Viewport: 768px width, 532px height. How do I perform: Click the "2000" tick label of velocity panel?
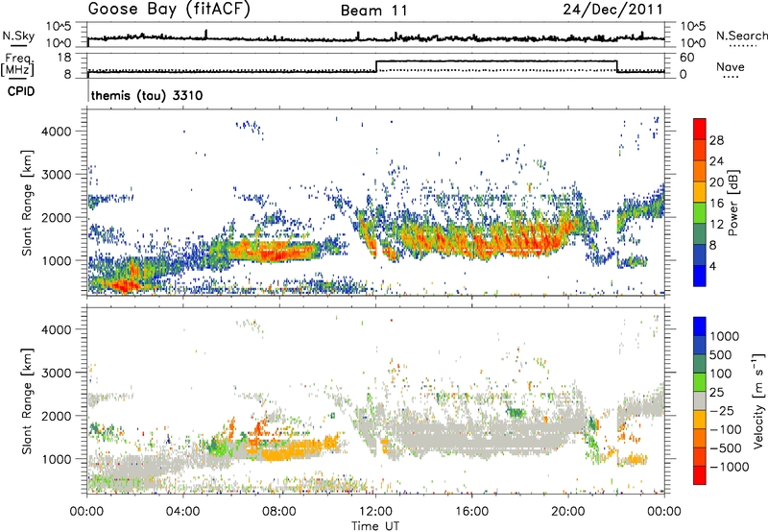click(56, 416)
